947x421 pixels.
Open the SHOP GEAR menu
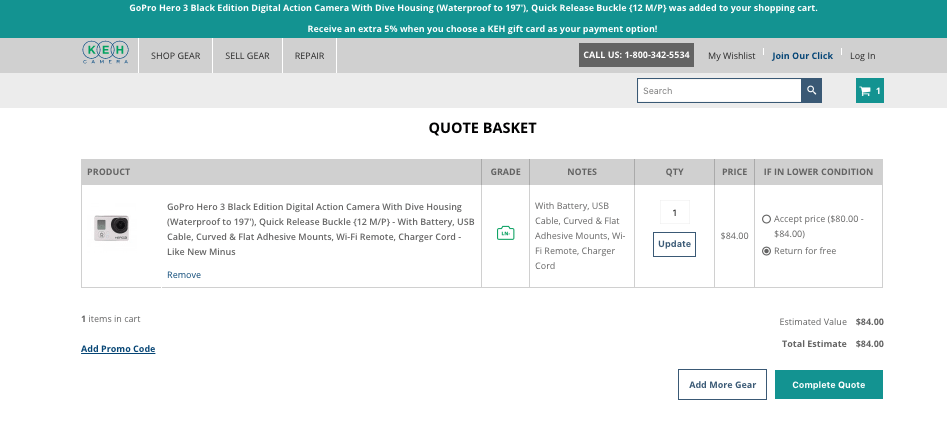tap(176, 56)
